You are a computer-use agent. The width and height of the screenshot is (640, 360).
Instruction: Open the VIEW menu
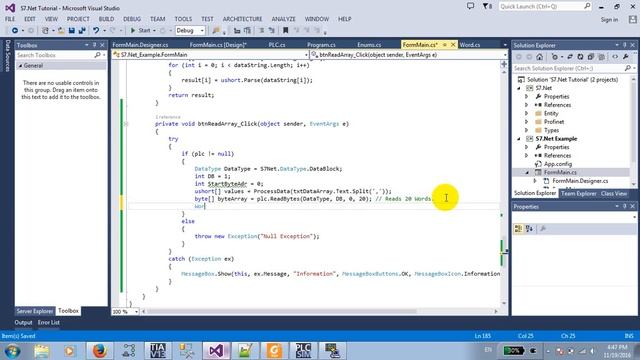pos(51,19)
